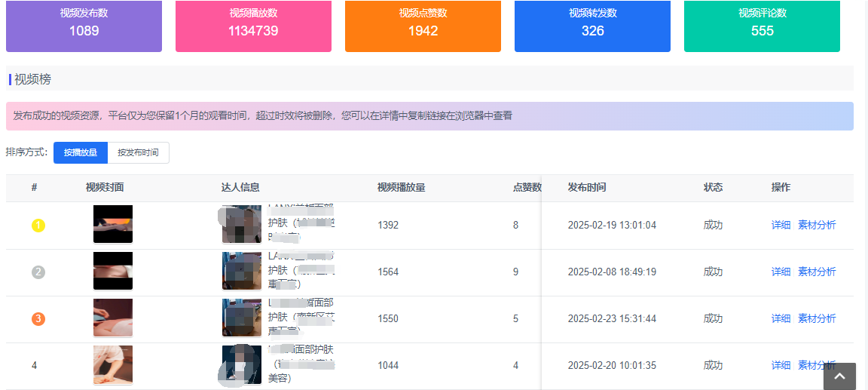The image size is (868, 390).
Task: Open 素材分析 for the 1550-play video
Action: [817, 318]
